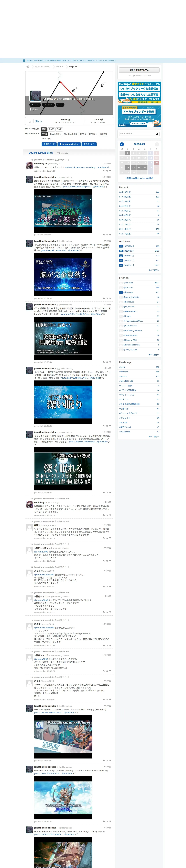This screenshot has height=868, width=186.
Task: Click the list icon next to archive 2024年12月
Action: 121,260
